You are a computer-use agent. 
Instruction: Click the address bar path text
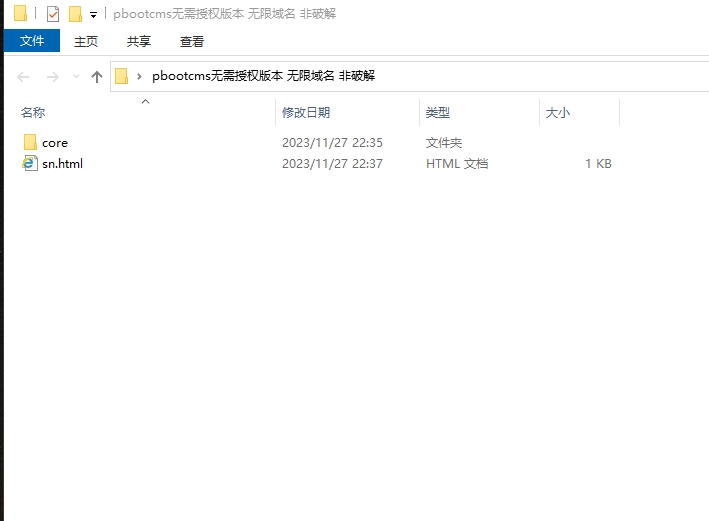(264, 76)
